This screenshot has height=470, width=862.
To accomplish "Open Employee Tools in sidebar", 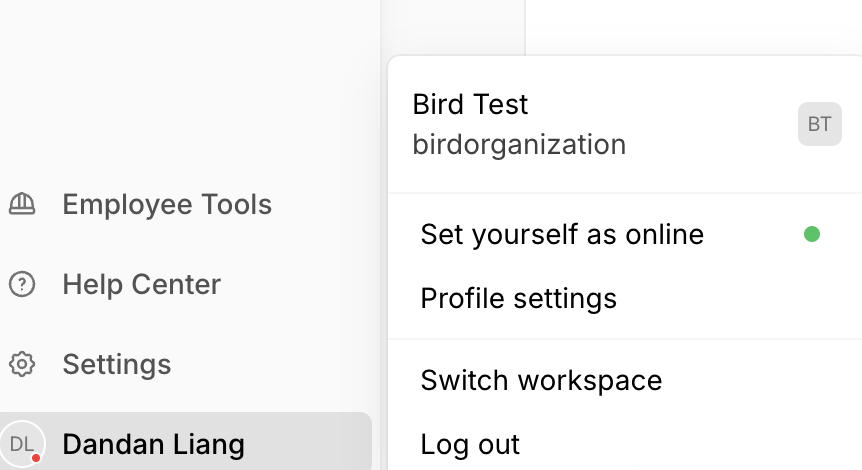I will tap(166, 204).
